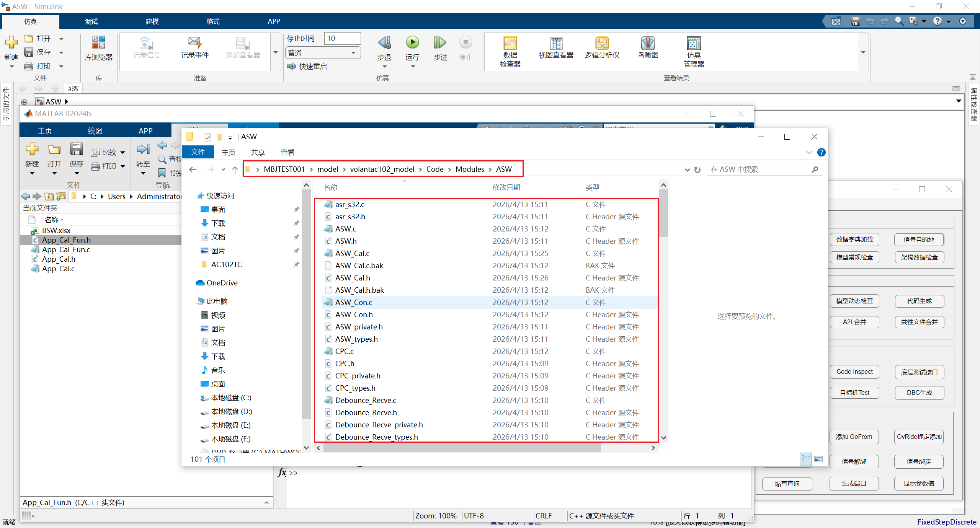Screen dimensions: 980x528
Task: Switch Explorer to large icons view
Action: [x=818, y=459]
